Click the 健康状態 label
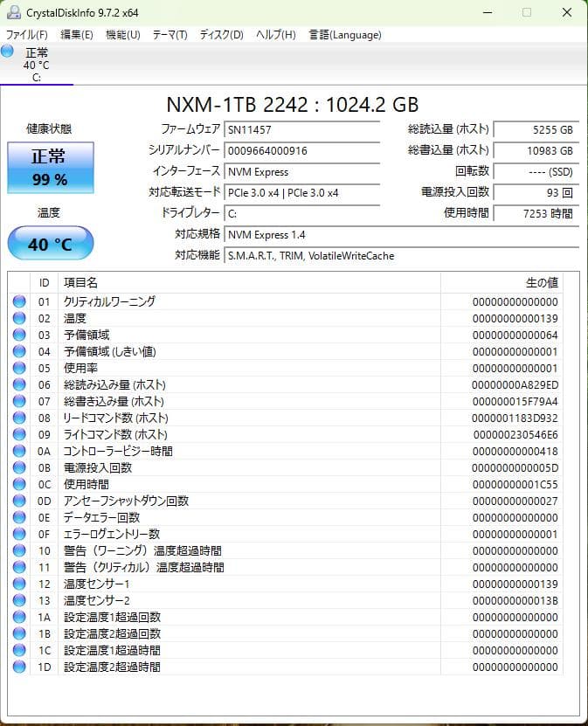The height and width of the screenshot is (726, 588). click(x=49, y=128)
